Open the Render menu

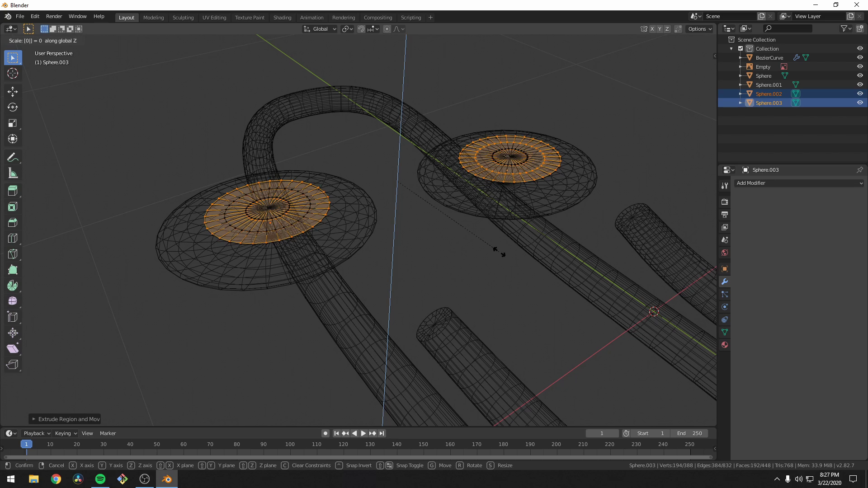[54, 16]
